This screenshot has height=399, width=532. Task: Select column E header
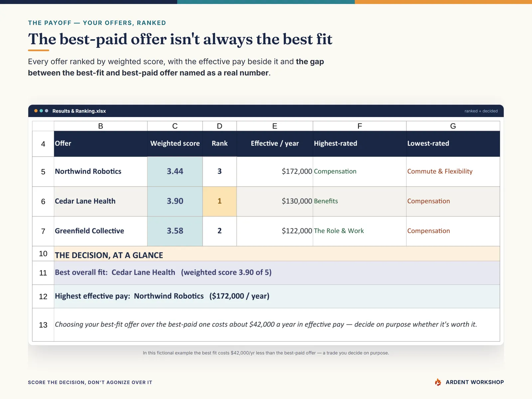point(275,126)
